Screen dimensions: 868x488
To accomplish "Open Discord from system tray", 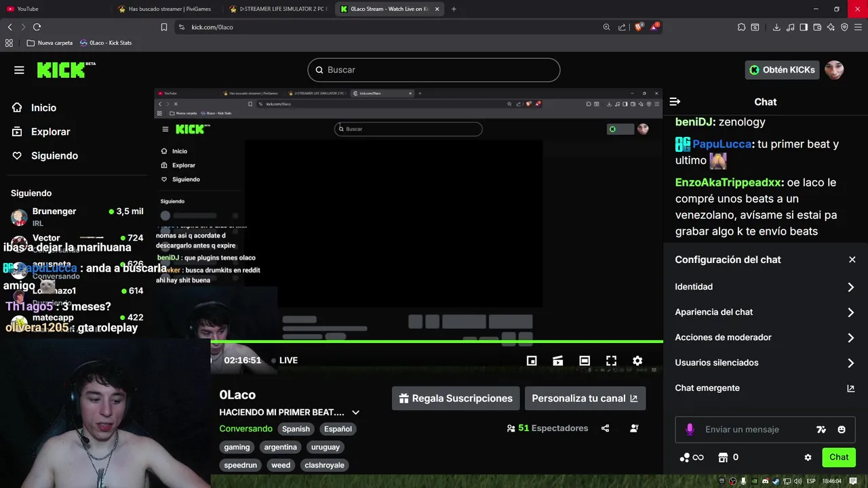I will tap(766, 481).
